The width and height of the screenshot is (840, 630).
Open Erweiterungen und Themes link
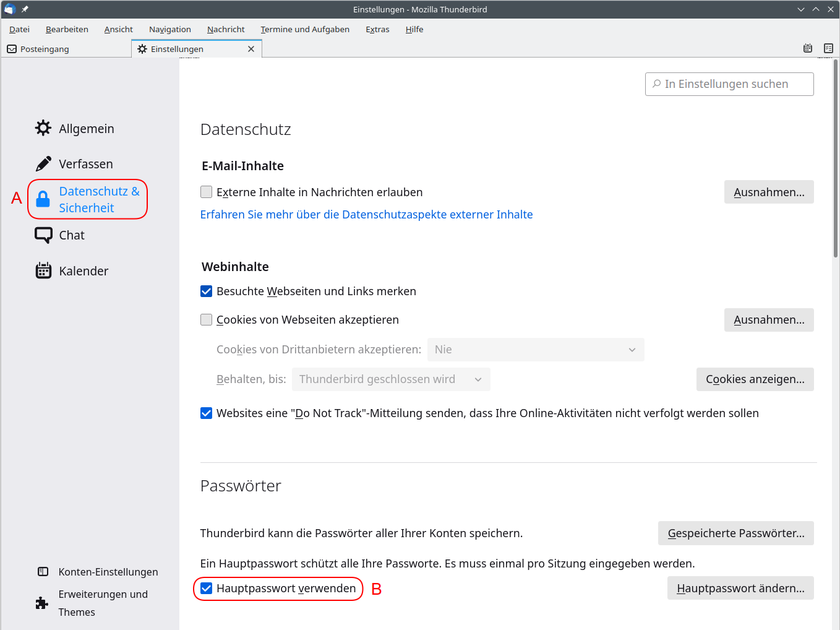[x=92, y=603]
